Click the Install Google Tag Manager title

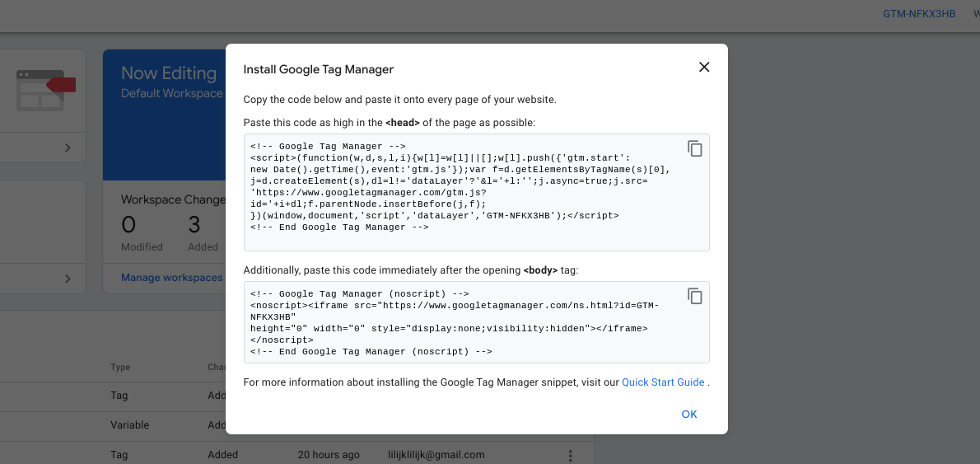coord(318,69)
